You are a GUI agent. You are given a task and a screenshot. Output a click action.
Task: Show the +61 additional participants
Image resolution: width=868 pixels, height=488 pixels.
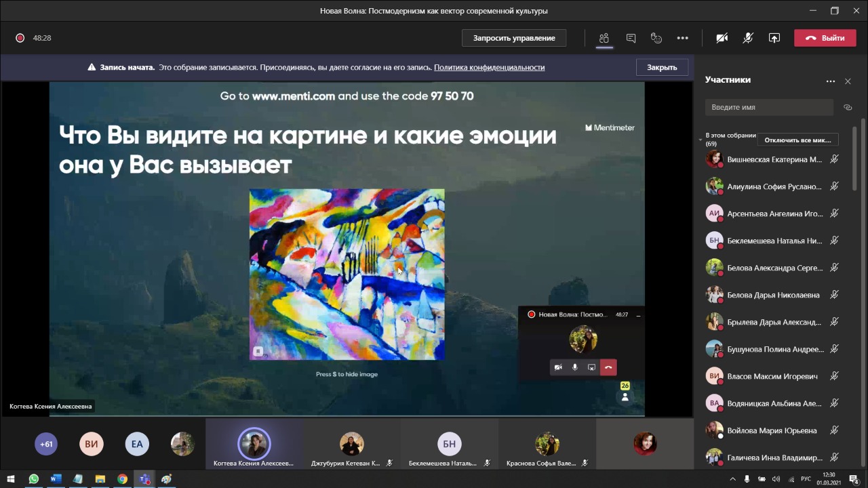46,445
